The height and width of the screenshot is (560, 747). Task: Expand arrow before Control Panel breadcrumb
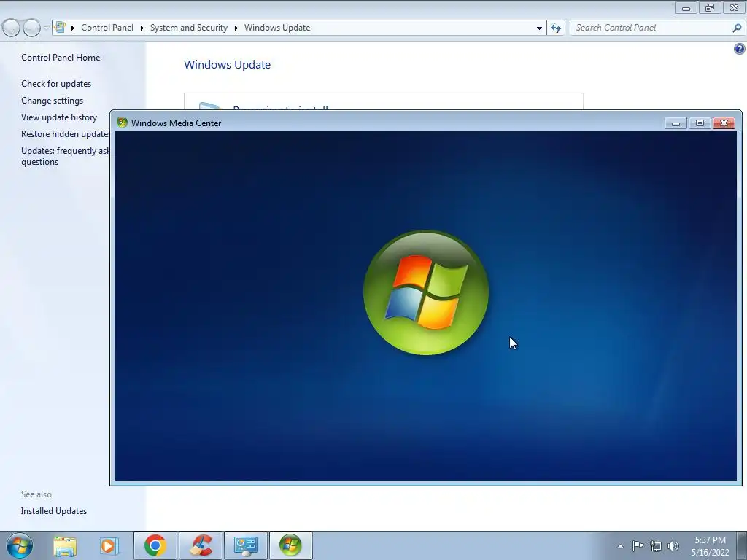pyautogui.click(x=73, y=28)
